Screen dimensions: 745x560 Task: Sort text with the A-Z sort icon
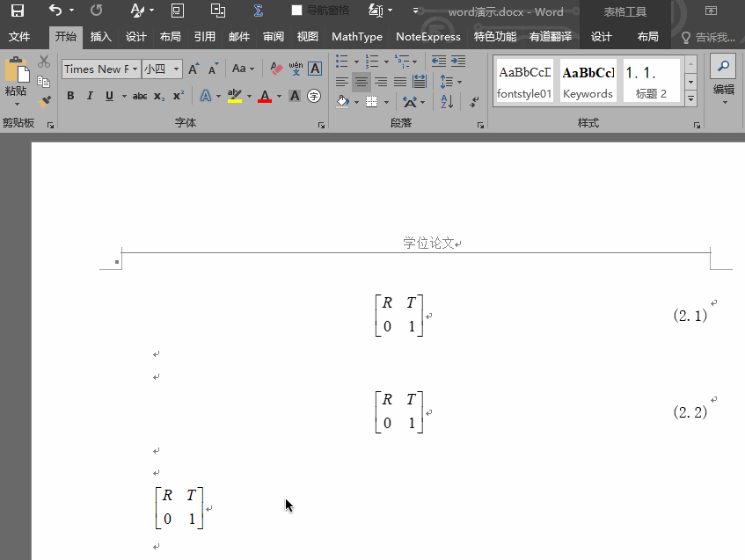(447, 102)
